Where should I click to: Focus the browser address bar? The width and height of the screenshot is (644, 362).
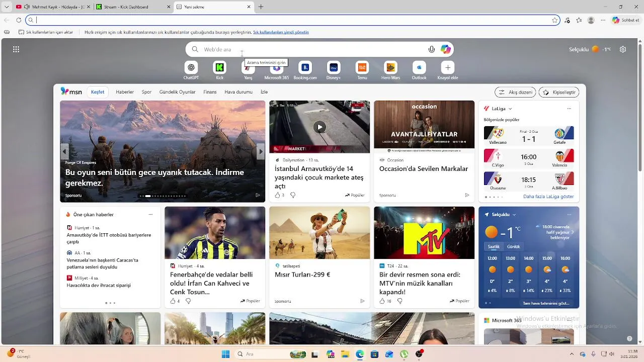tap(292, 20)
